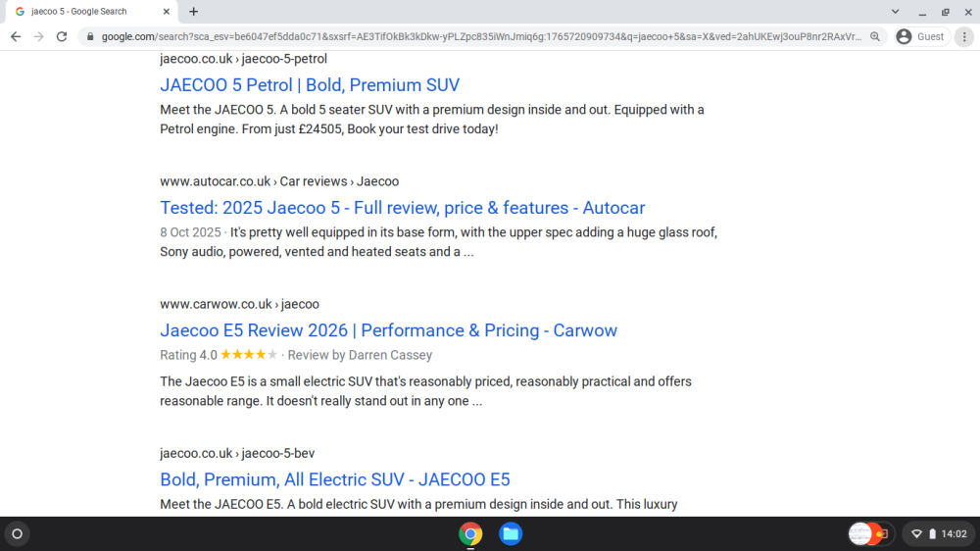Click jaecoo.co.uk › jaecoo-5-petrol breadcrumb

click(x=243, y=59)
